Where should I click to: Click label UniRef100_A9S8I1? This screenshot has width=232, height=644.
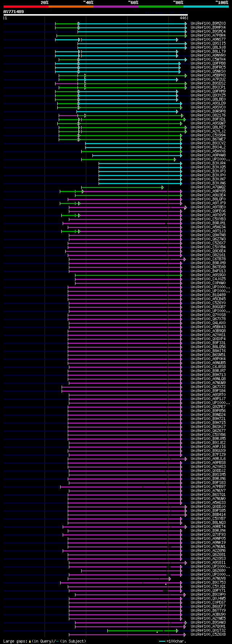(x=208, y=563)
